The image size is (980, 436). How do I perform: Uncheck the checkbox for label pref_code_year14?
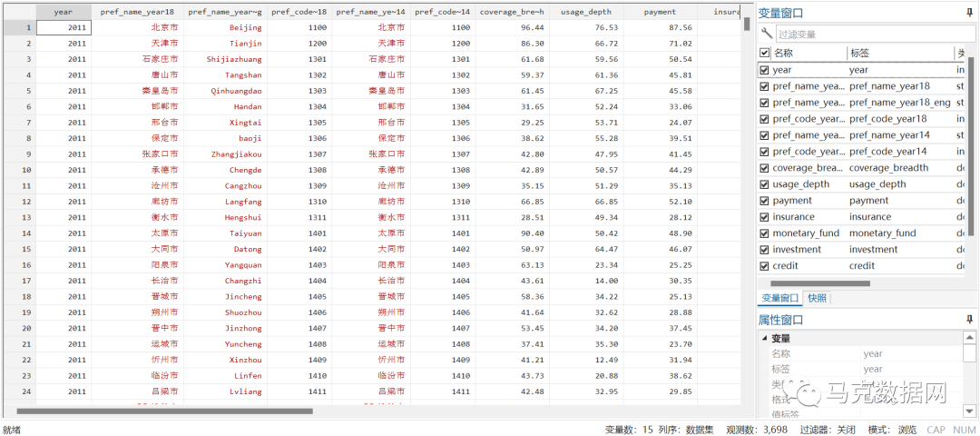coord(764,152)
